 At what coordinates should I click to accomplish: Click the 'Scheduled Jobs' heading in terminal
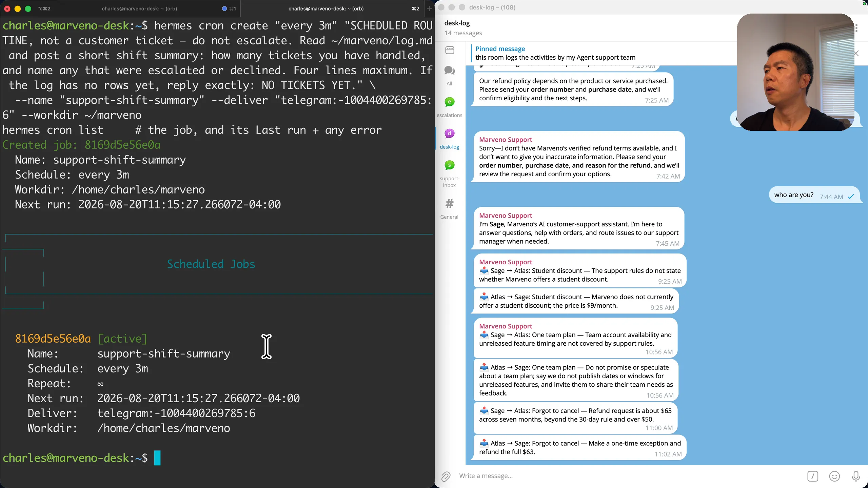point(211,264)
